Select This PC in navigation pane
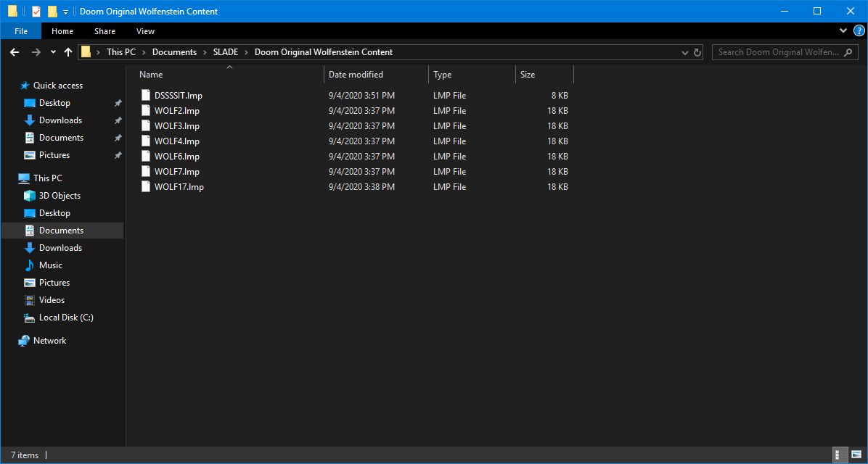 48,178
